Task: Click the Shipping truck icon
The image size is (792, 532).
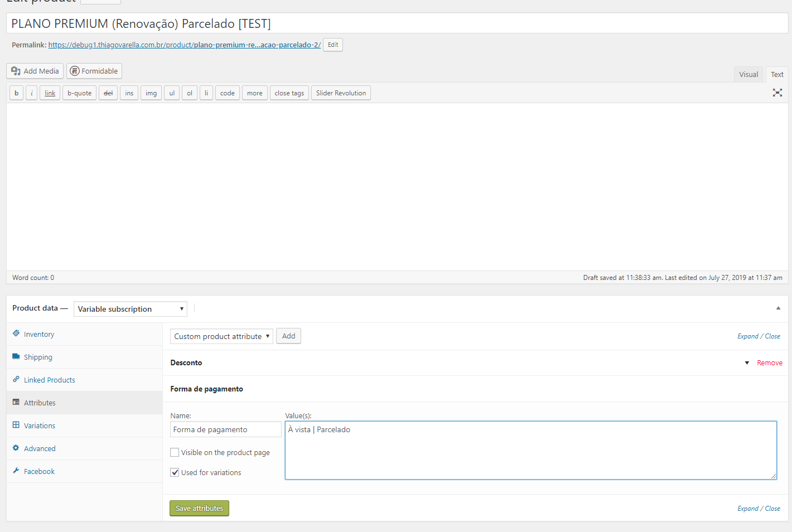Action: click(16, 356)
